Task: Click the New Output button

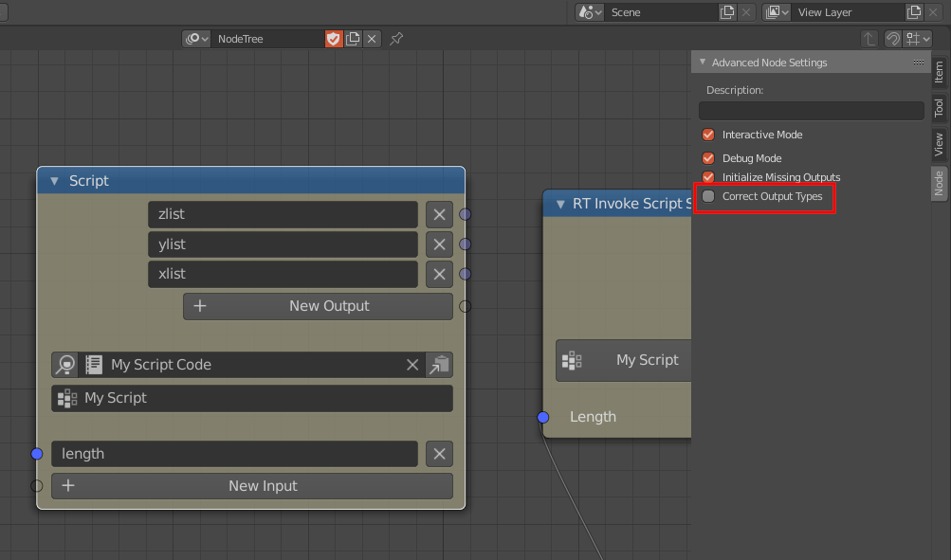Action: [318, 305]
